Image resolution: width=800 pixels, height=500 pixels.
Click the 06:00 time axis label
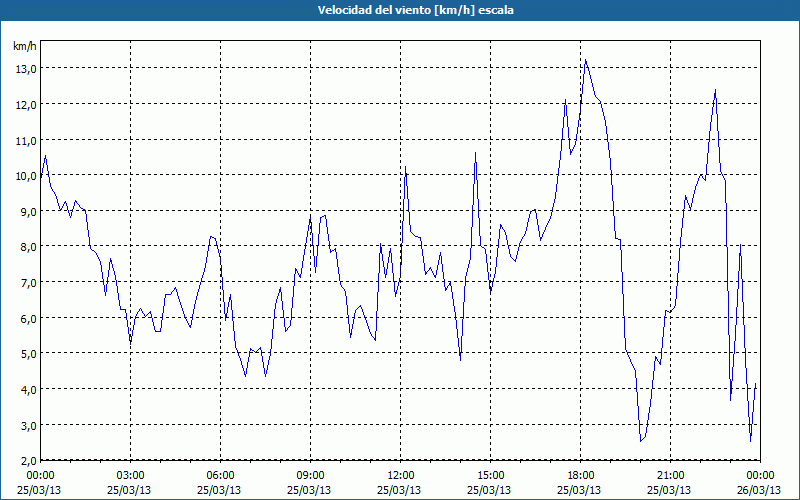(x=220, y=475)
